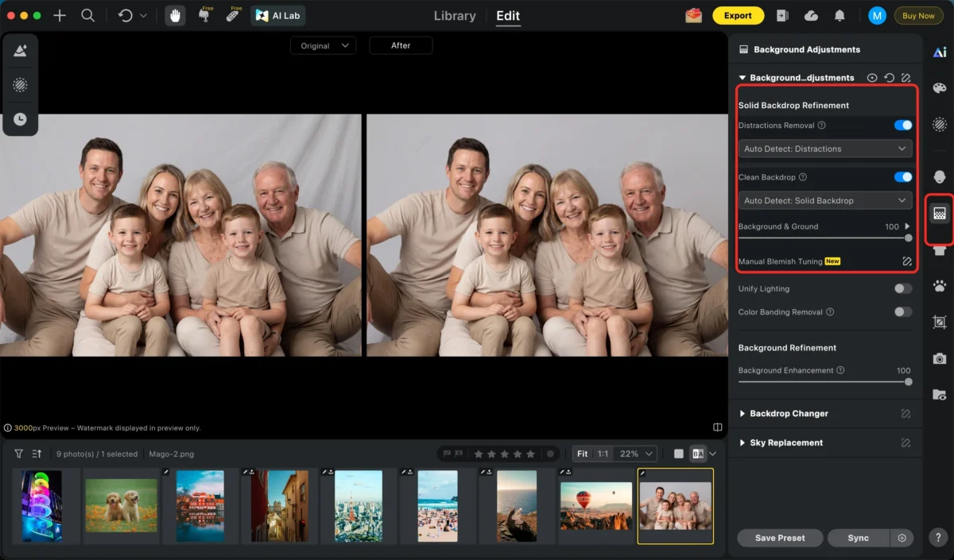Open the Auto Detect: Solid Backdrop dropdown
This screenshot has height=560, width=954.
pos(824,200)
